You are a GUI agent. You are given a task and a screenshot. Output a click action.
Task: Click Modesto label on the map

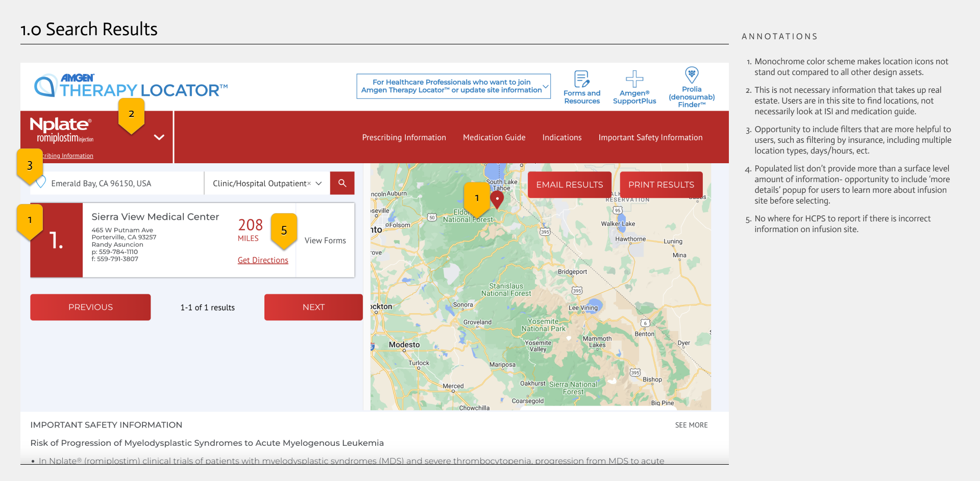coord(404,345)
